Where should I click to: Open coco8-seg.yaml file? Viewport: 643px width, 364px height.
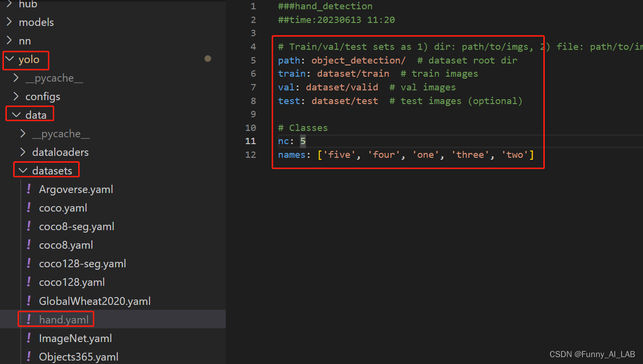(77, 227)
